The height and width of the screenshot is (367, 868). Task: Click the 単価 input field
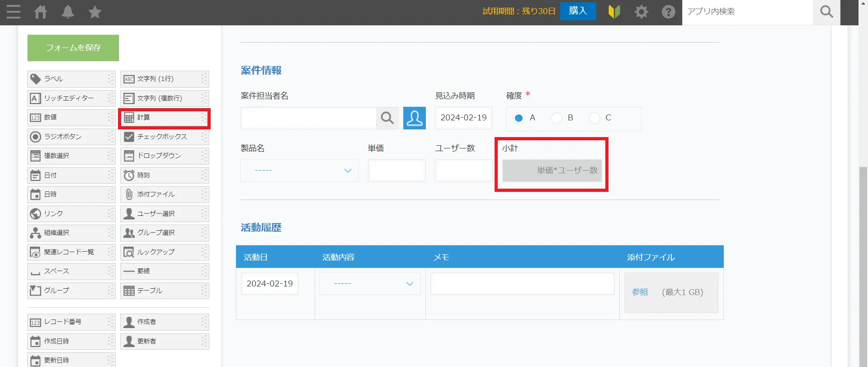pyautogui.click(x=396, y=171)
